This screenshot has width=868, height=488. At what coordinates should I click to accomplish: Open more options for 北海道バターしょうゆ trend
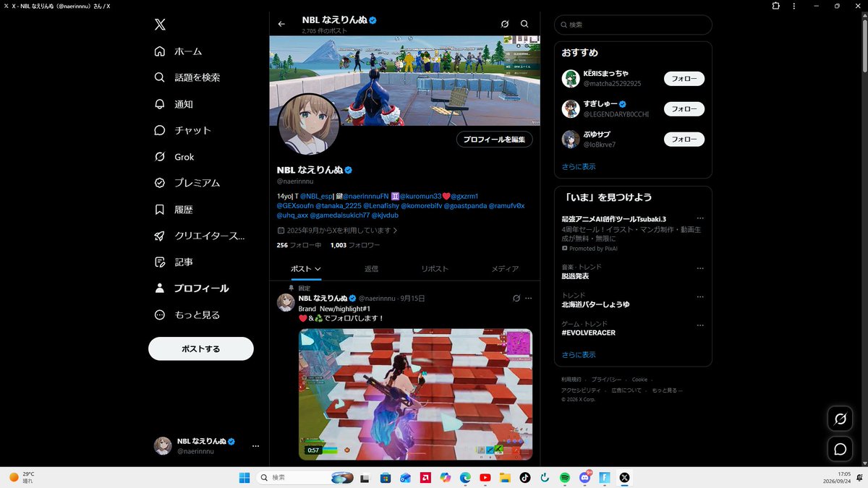[x=699, y=296]
